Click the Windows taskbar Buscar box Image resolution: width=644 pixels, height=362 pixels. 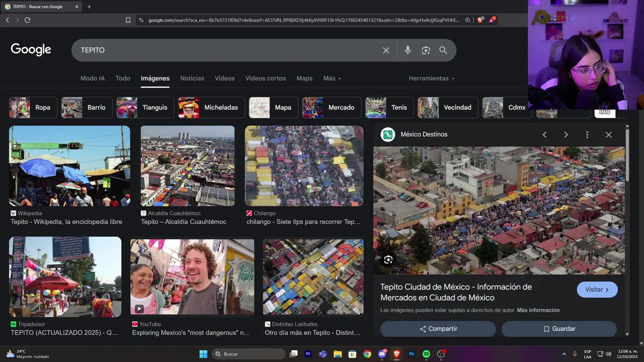click(249, 354)
